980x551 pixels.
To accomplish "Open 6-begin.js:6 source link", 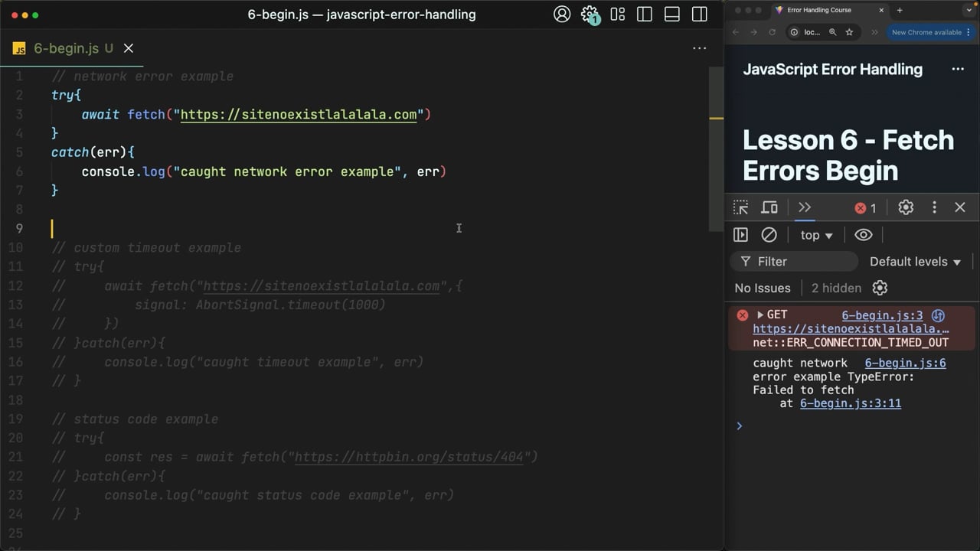I will [x=905, y=364].
